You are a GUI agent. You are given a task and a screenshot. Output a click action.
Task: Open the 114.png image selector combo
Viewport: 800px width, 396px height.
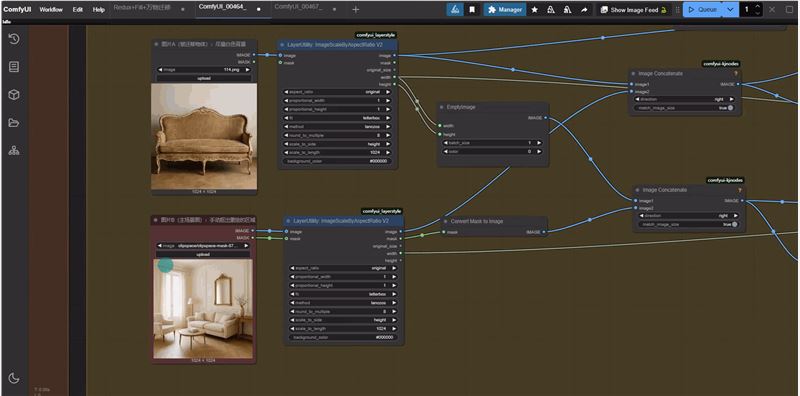pos(204,69)
